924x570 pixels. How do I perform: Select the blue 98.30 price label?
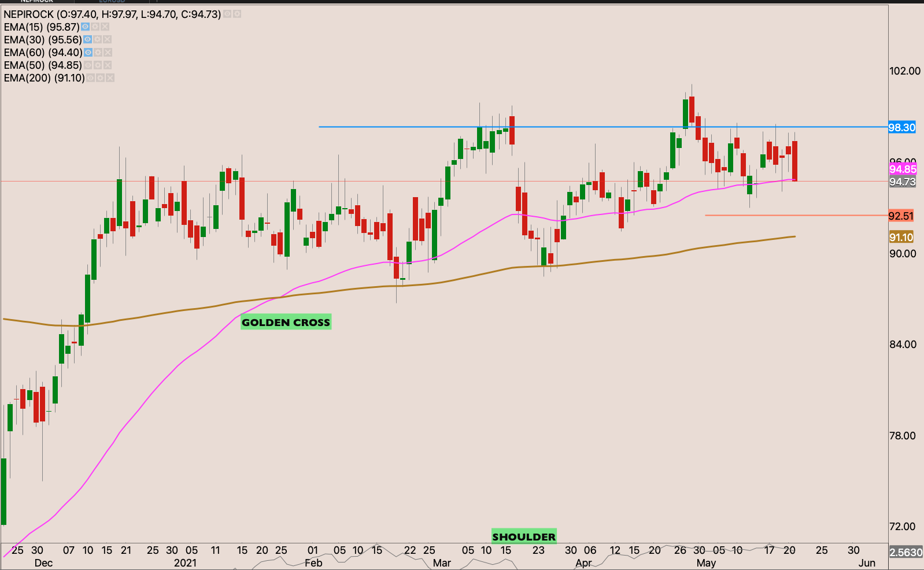point(901,127)
